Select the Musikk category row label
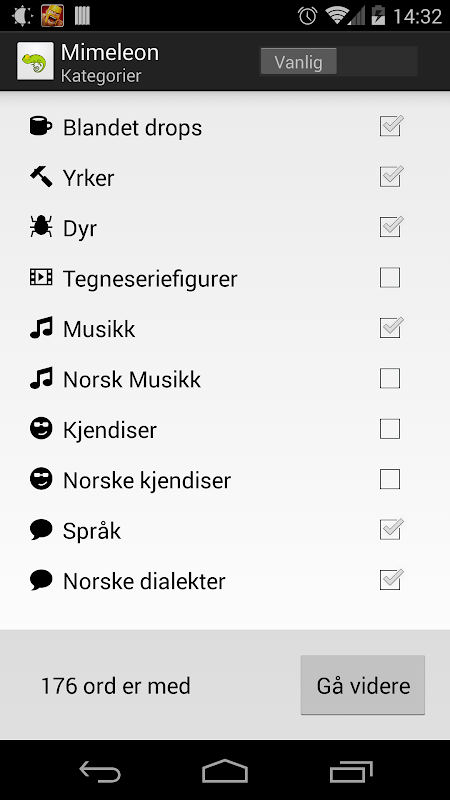450x800 pixels. (99, 329)
